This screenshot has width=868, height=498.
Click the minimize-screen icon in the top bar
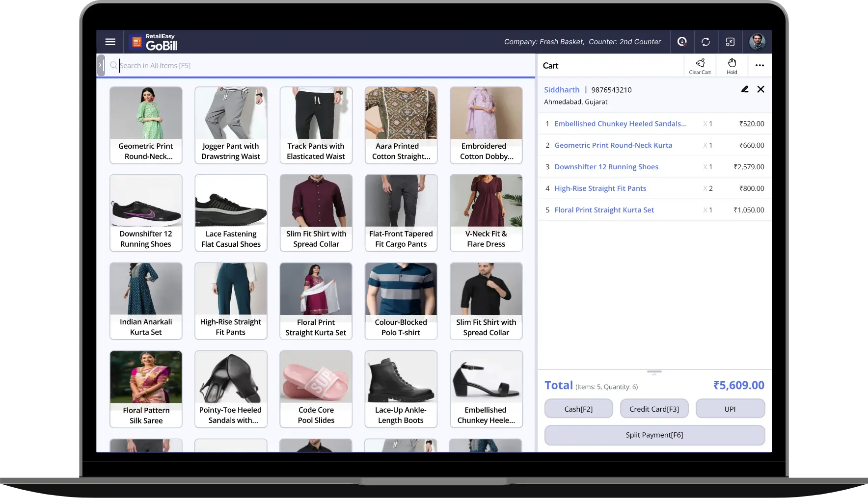click(731, 42)
